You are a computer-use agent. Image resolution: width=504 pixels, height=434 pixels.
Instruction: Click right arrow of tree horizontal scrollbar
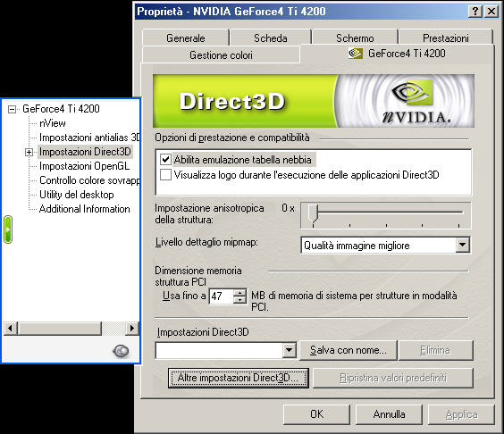pos(131,329)
